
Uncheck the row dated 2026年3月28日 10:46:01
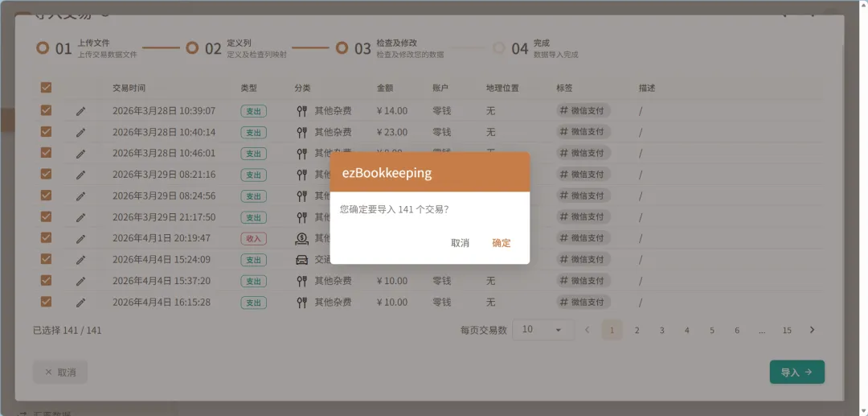[46, 153]
